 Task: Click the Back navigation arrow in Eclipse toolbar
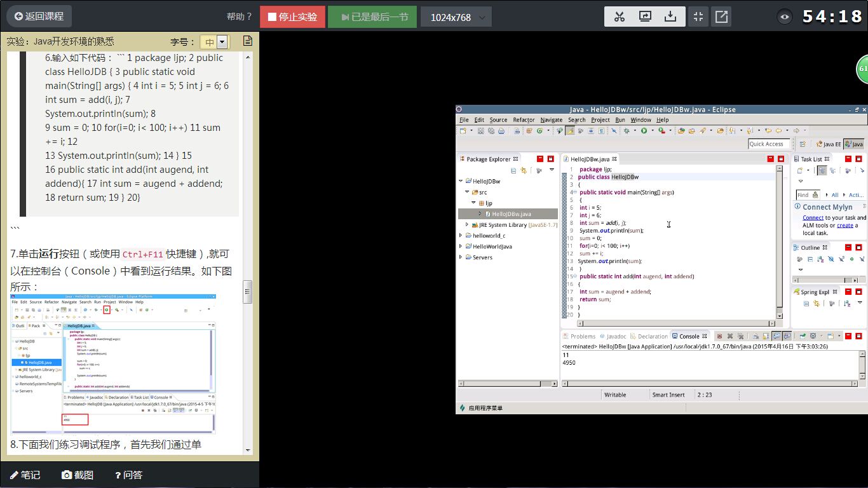tap(779, 130)
